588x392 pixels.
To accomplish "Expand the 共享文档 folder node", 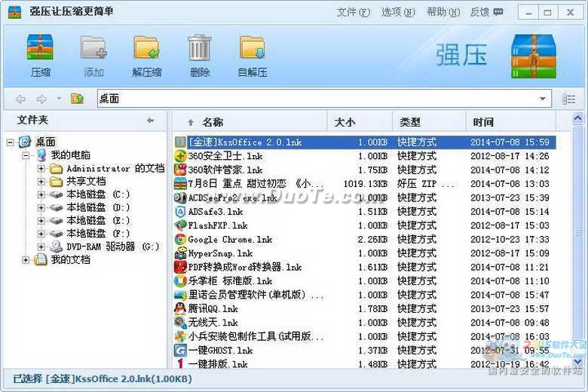I will coord(41,182).
